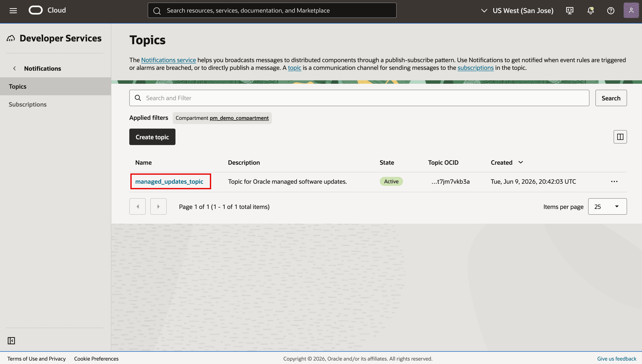Open the Cloud Shell developer tools icon
The image size is (642, 364).
570,10
